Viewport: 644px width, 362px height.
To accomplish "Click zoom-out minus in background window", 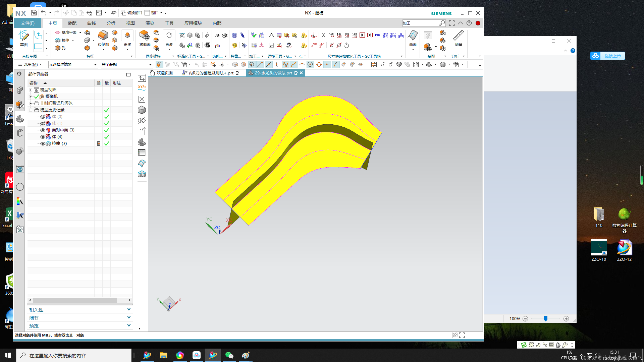I will pyautogui.click(x=525, y=319).
